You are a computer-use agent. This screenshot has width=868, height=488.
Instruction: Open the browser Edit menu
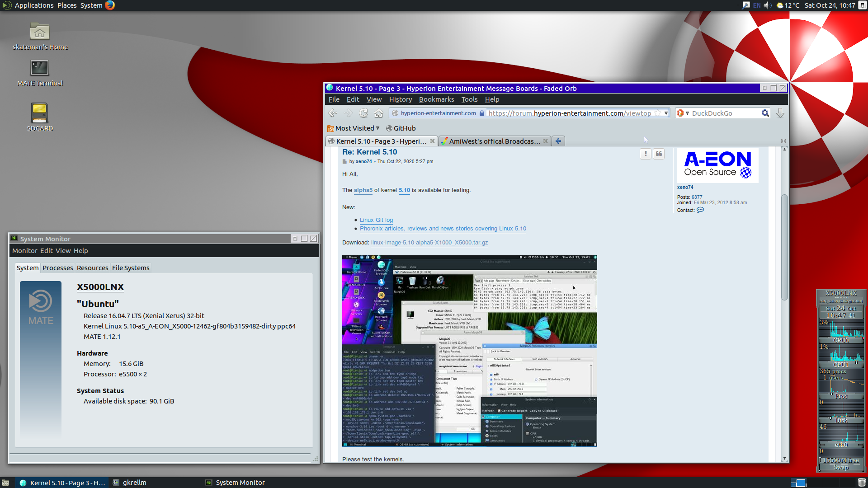click(353, 99)
